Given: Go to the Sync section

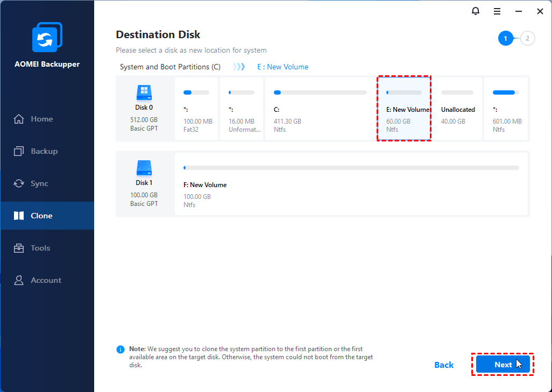Looking at the screenshot, I should pyautogui.click(x=47, y=183).
